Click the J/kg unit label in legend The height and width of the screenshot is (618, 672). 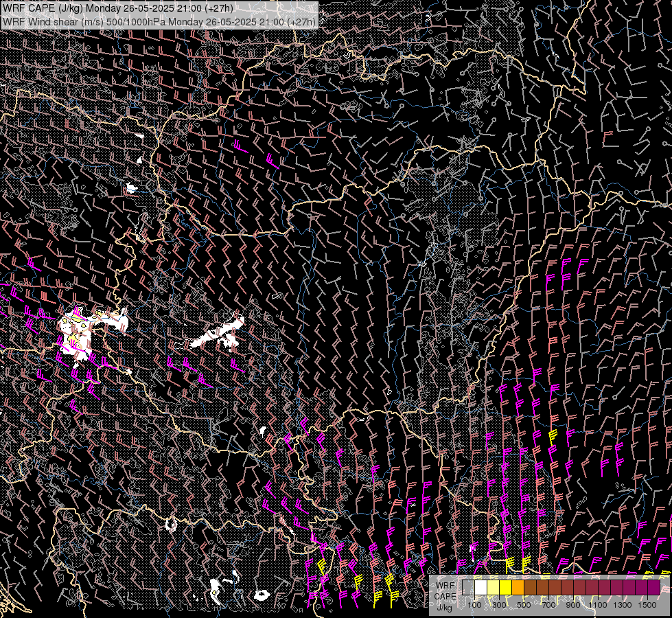coord(444,608)
